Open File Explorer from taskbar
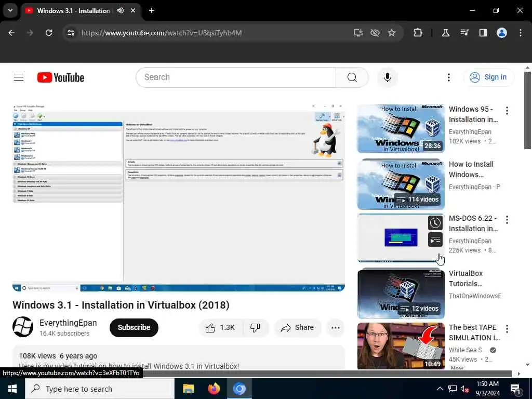Image resolution: width=532 pixels, height=399 pixels. (x=188, y=389)
